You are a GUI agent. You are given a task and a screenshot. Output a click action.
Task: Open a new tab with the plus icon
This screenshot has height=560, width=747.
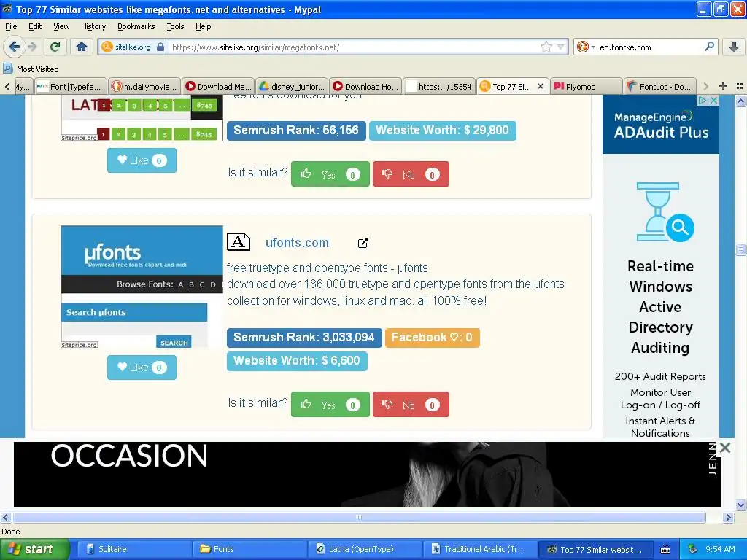[723, 86]
